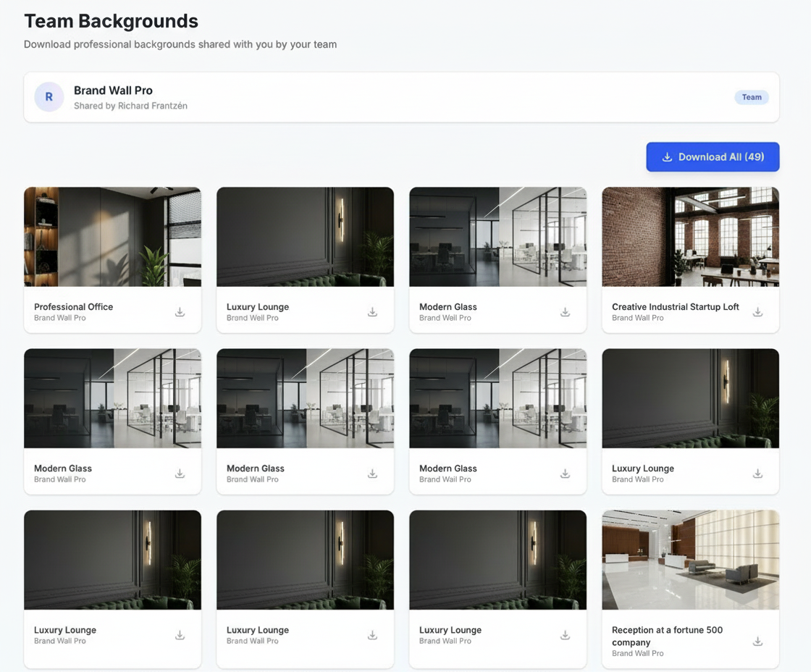Open the Professional Office thumbnail preview
This screenshot has width=811, height=672.
(112, 236)
